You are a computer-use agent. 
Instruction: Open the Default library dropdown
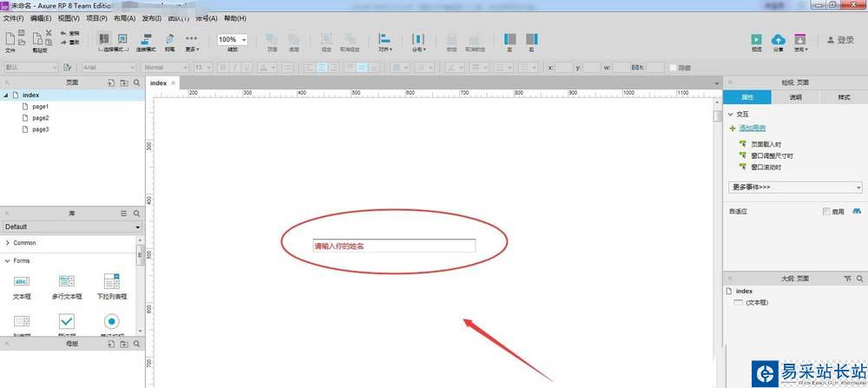pyautogui.click(x=73, y=227)
